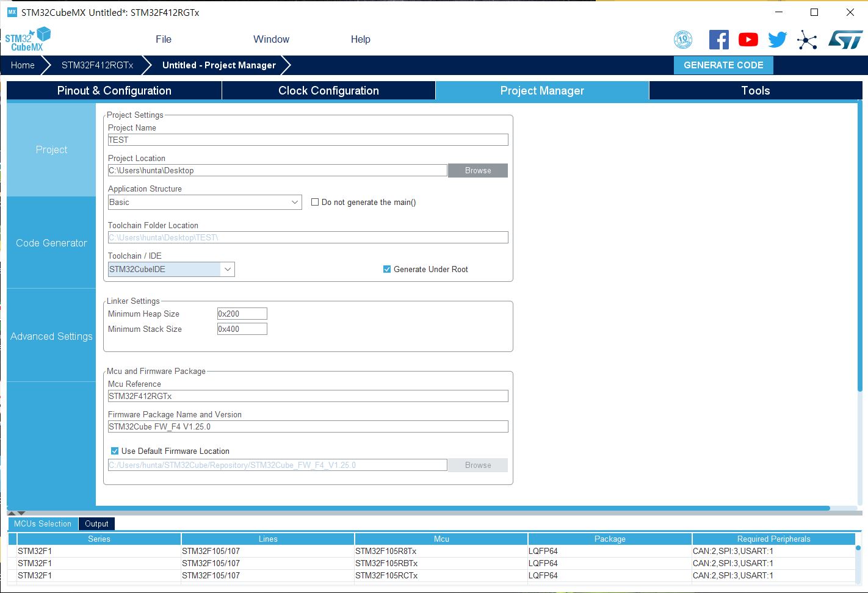Open the YouTube icon link
Viewport: 868px width, 593px height.
pyautogui.click(x=748, y=40)
